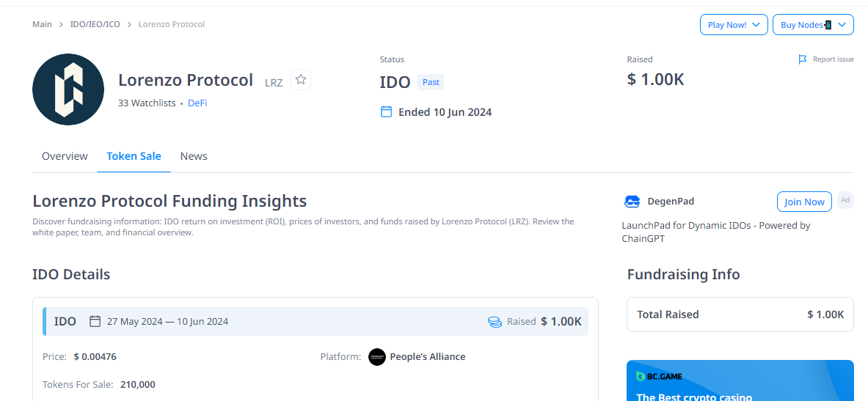
Task: Add Lorenzo Protocol to watchlist star
Action: pos(301,80)
